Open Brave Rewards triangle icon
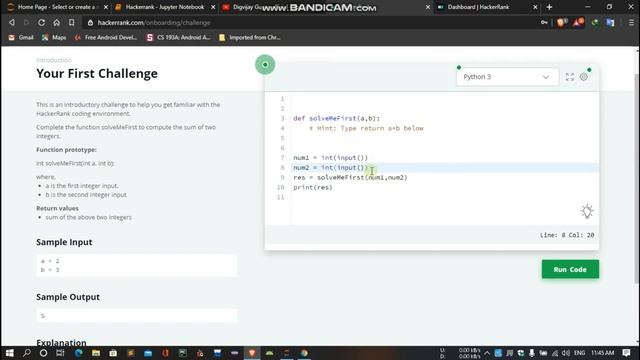Viewport: 640px width, 360px height. pos(578,22)
